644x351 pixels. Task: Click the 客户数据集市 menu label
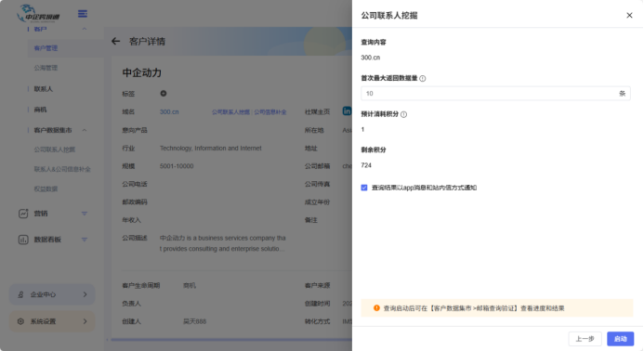click(53, 130)
